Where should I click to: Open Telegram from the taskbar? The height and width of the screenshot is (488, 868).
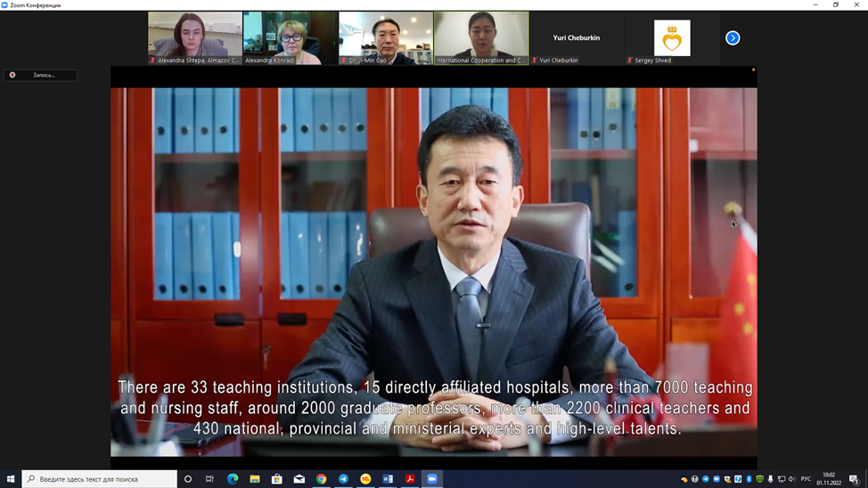pyautogui.click(x=343, y=479)
